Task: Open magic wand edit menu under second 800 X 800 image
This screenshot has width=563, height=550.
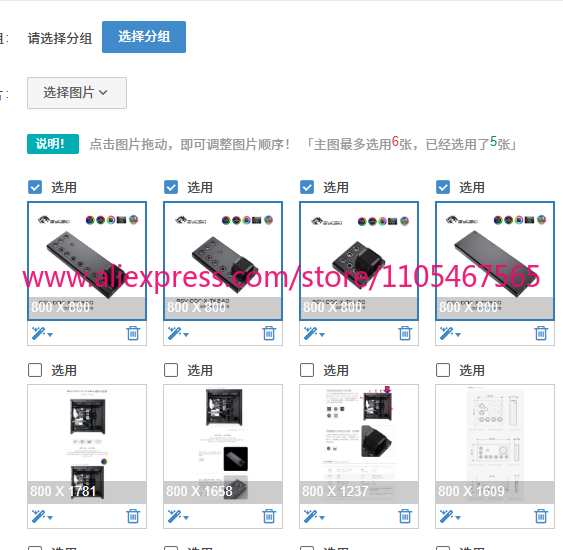Action: 178,333
